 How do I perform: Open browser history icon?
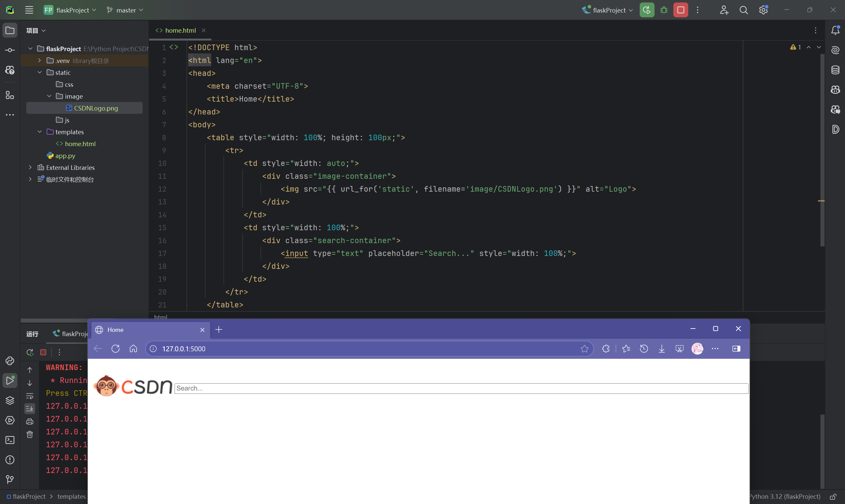pos(644,348)
